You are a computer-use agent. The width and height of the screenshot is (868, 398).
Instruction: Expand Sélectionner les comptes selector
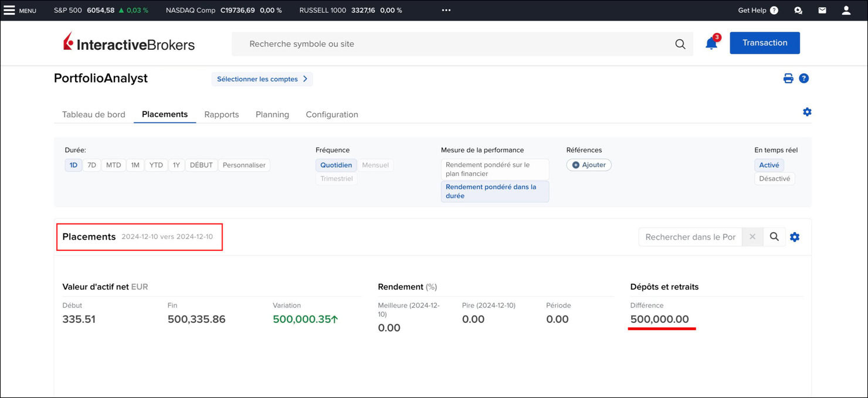pyautogui.click(x=262, y=79)
